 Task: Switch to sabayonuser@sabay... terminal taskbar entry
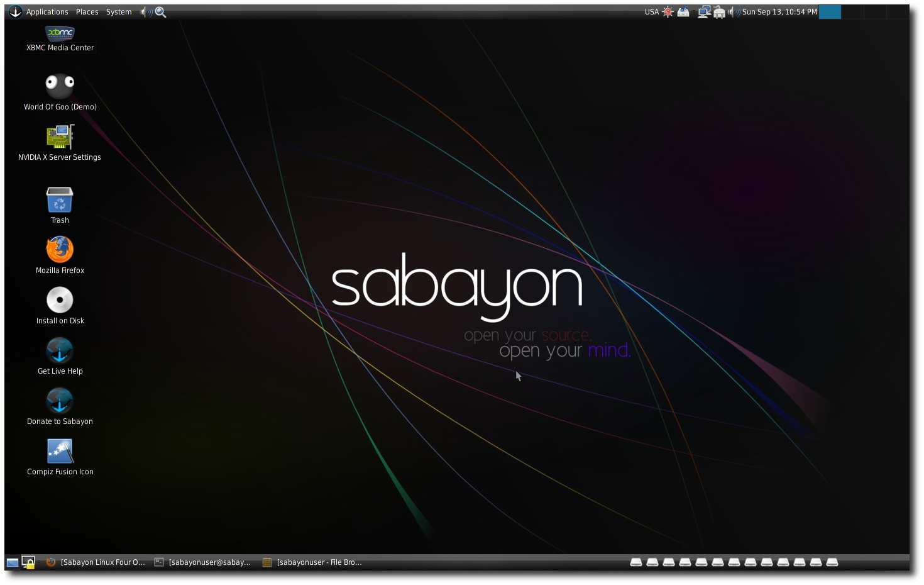[203, 562]
